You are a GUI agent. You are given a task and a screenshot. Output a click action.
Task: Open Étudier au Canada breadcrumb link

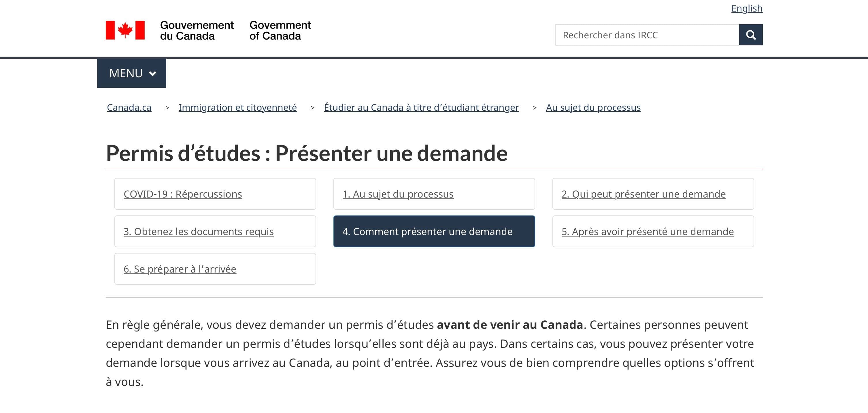pos(421,108)
